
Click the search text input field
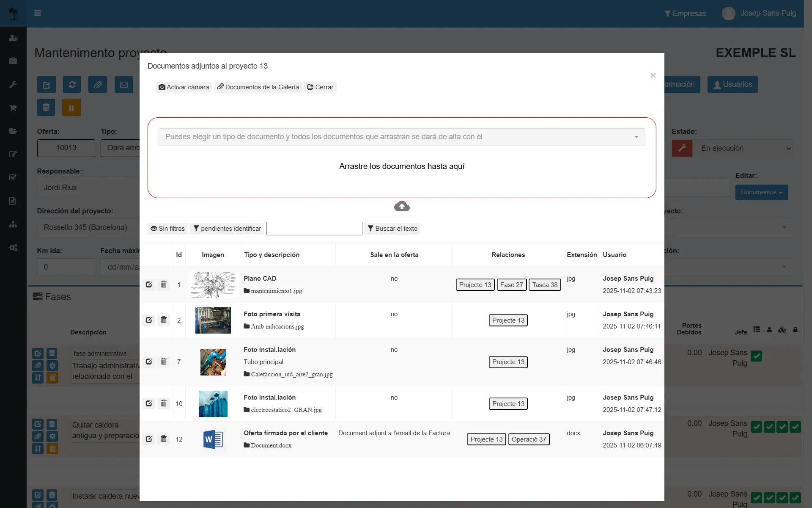coord(314,229)
